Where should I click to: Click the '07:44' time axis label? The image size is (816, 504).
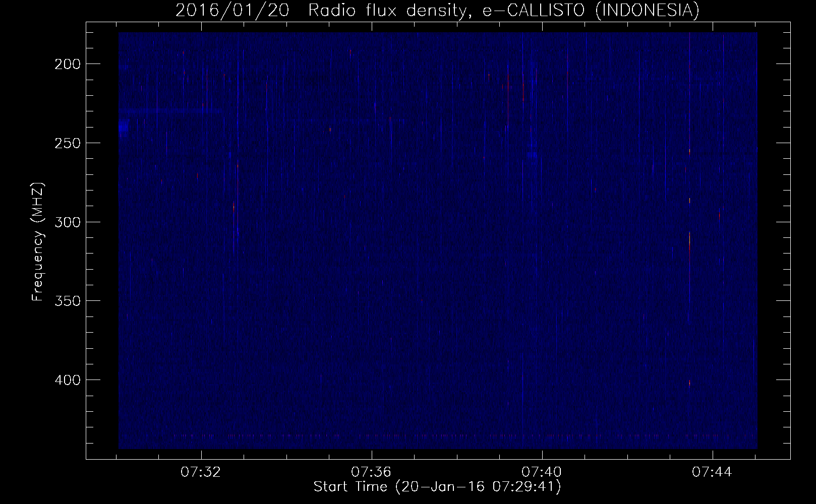click(x=712, y=472)
